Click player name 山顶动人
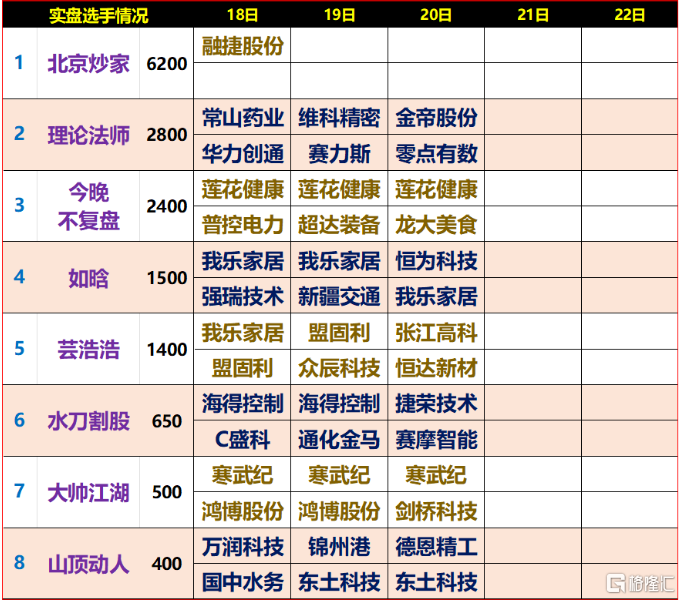Viewport: 681px width, 600px height. 89,564
